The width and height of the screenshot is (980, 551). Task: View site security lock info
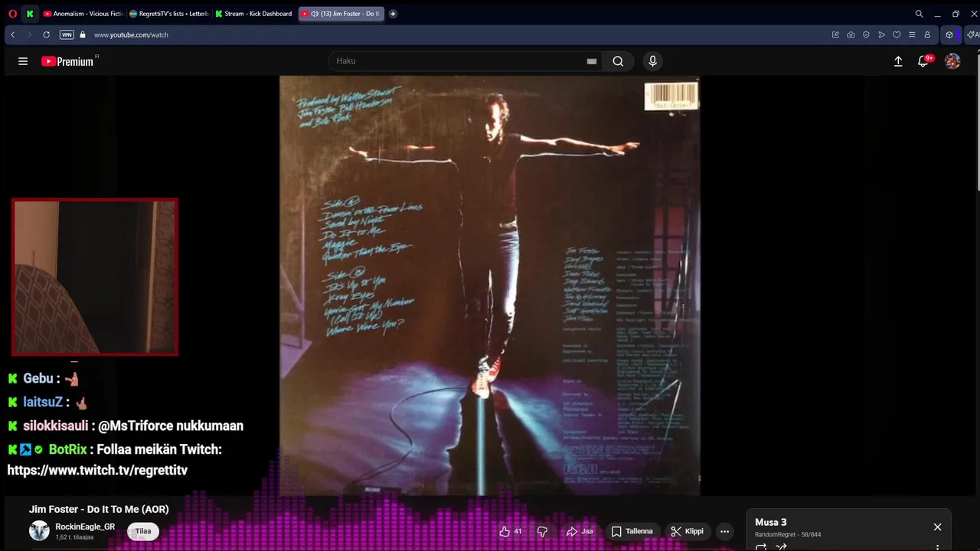click(x=83, y=34)
